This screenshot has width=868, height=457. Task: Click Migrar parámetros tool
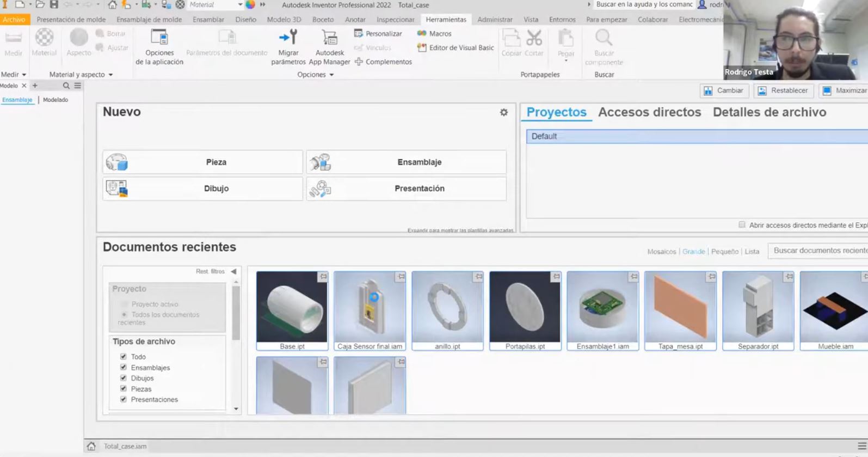click(x=288, y=47)
